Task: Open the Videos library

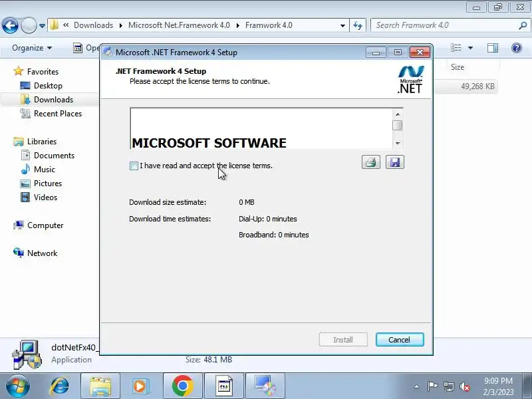Action: tap(45, 197)
